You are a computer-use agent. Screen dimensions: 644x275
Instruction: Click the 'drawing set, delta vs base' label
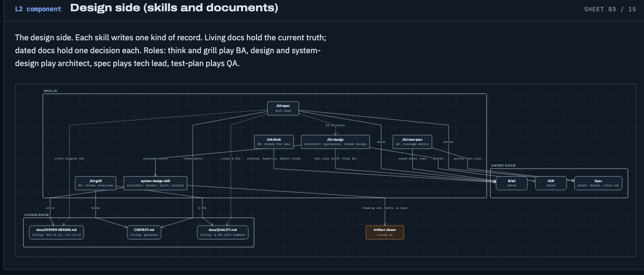pyautogui.click(x=384, y=207)
